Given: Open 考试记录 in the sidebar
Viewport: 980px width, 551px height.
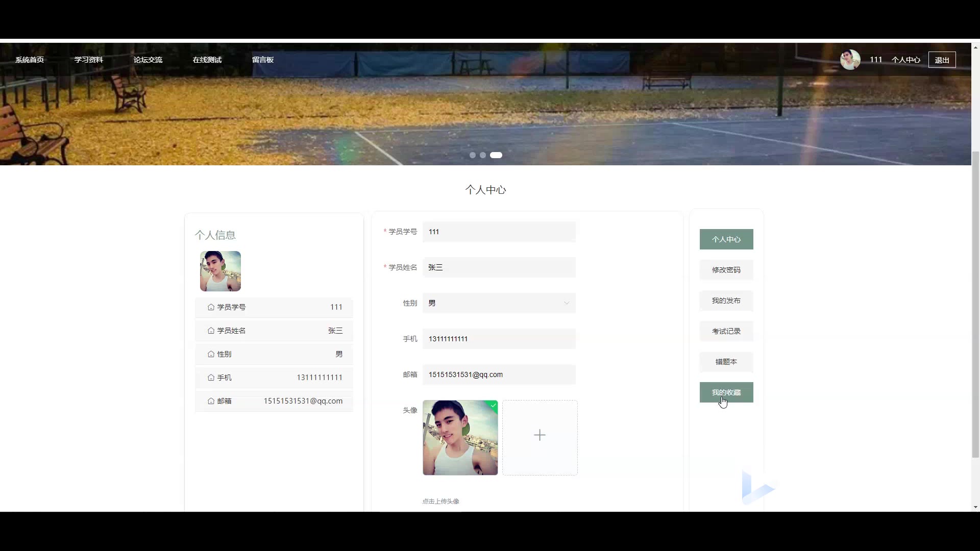Looking at the screenshot, I should tap(726, 331).
